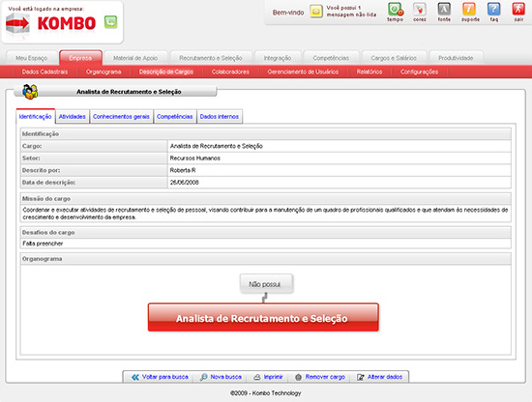The width and height of the screenshot is (532, 402).
Task: Open the Organograma submenu item
Action: (103, 72)
